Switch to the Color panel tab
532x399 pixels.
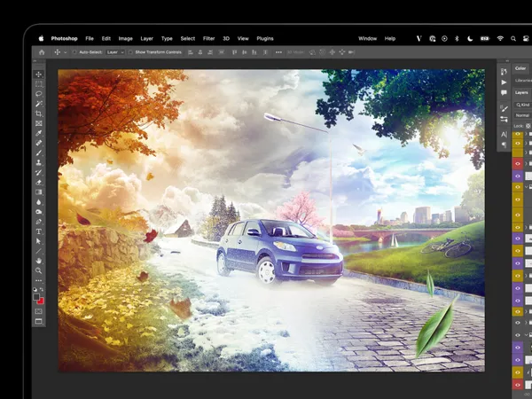point(520,68)
